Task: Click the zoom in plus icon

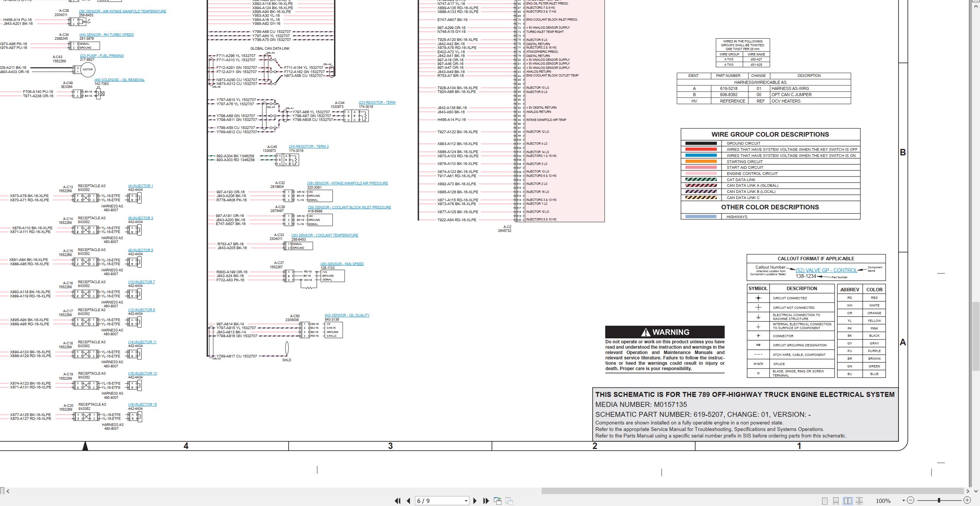Action: (967, 500)
